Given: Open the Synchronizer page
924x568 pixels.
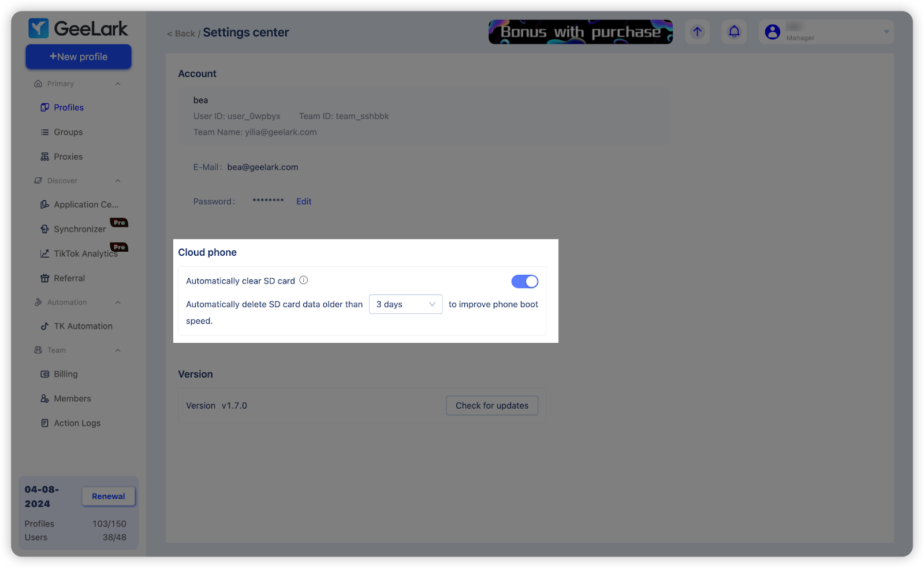Looking at the screenshot, I should pos(80,229).
